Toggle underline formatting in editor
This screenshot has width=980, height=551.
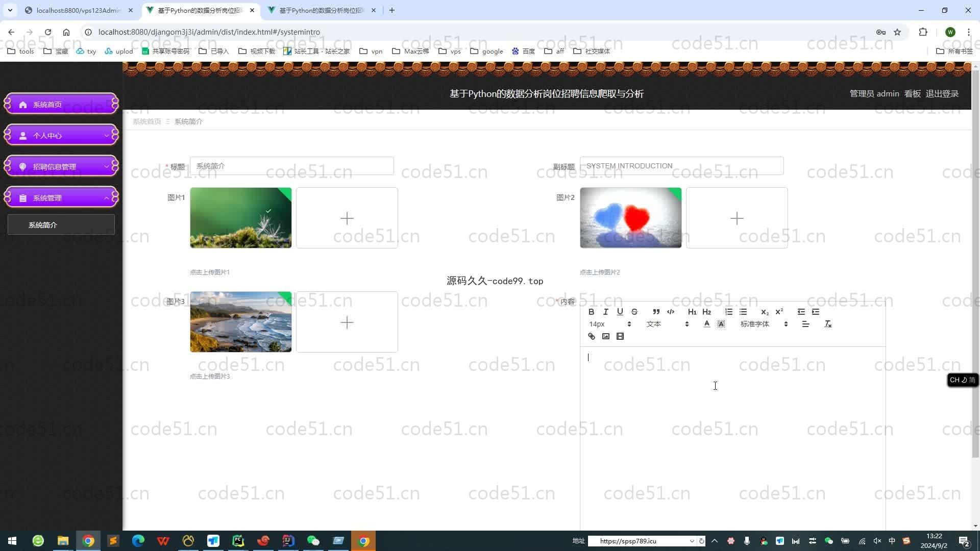620,312
